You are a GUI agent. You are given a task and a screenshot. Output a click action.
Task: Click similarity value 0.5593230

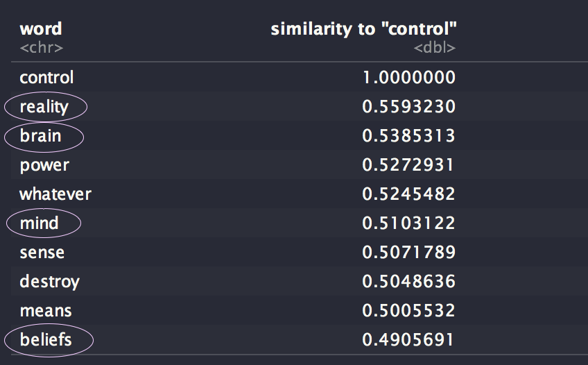(409, 107)
